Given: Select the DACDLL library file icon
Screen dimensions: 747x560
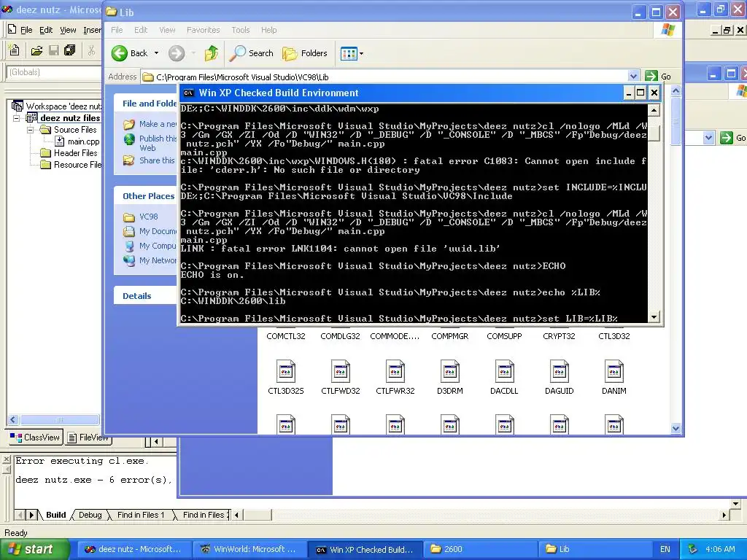Looking at the screenshot, I should [x=504, y=371].
